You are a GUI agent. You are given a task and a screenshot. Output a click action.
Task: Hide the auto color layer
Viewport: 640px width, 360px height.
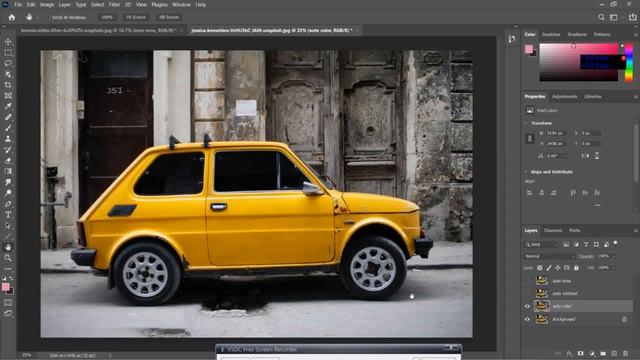coord(527,306)
